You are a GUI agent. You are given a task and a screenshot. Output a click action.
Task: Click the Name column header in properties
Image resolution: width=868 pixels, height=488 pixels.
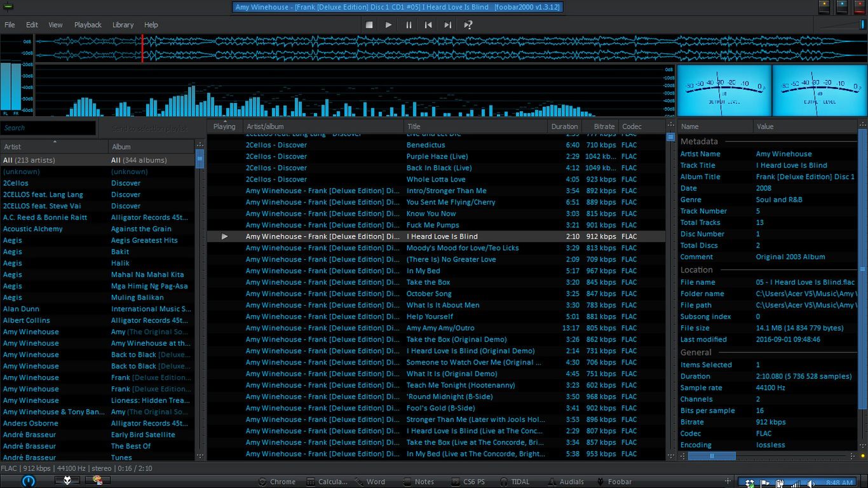(x=715, y=126)
